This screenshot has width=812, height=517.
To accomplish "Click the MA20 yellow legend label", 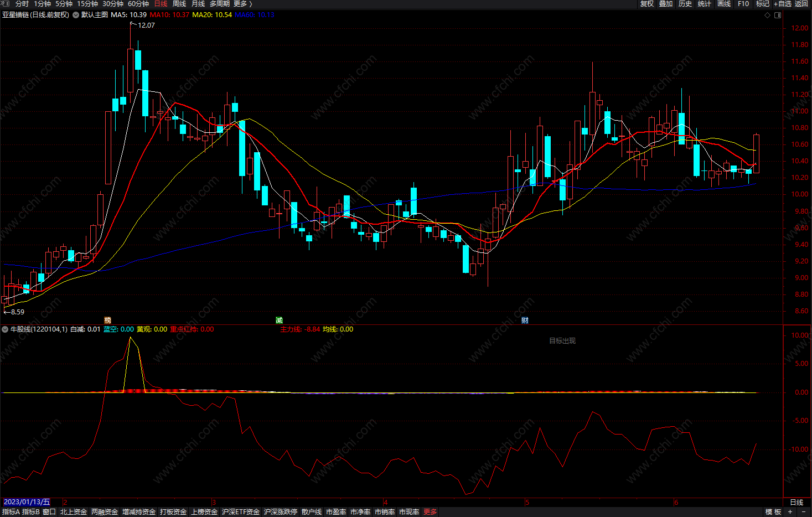I will point(212,15).
